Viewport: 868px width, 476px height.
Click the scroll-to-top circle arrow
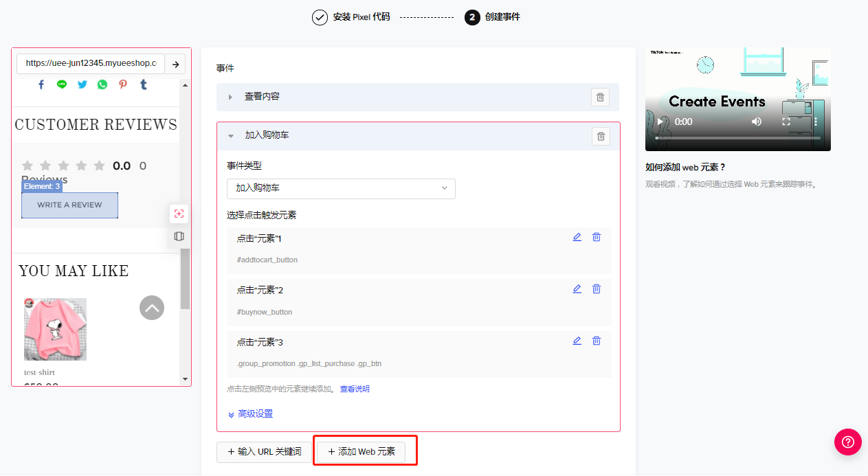152,308
